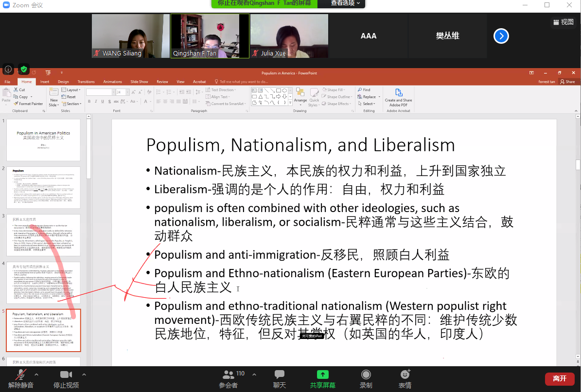
Task: Open the View Options dropdown
Action: (x=345, y=3)
